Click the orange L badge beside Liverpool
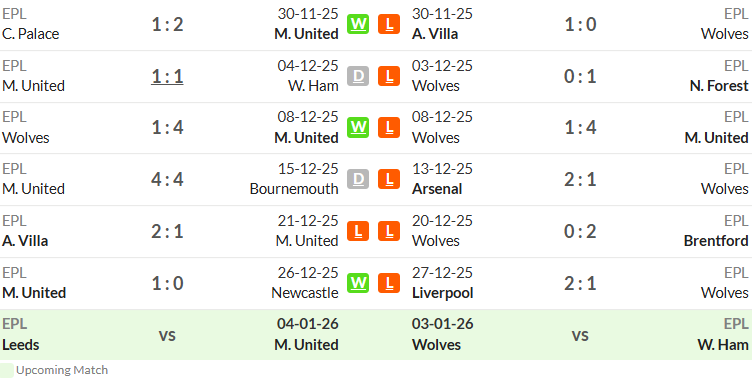The image size is (752, 387). pos(389,283)
